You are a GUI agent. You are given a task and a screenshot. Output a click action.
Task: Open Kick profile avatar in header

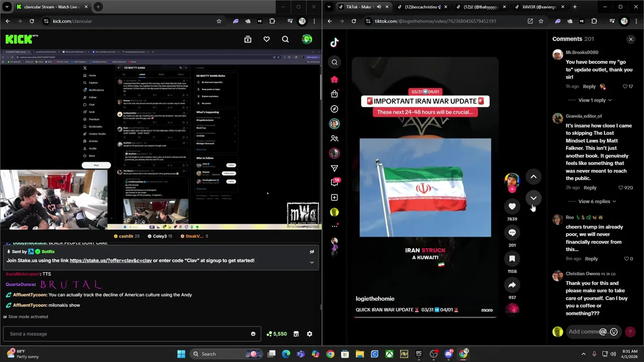[307, 39]
